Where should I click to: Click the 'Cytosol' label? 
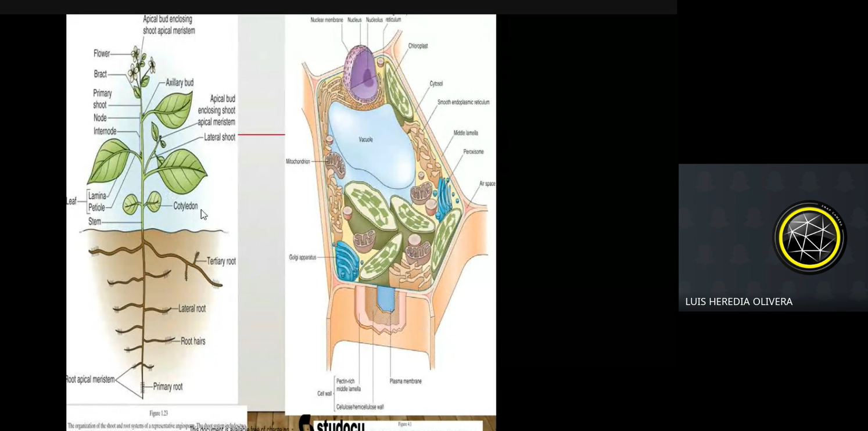click(436, 84)
